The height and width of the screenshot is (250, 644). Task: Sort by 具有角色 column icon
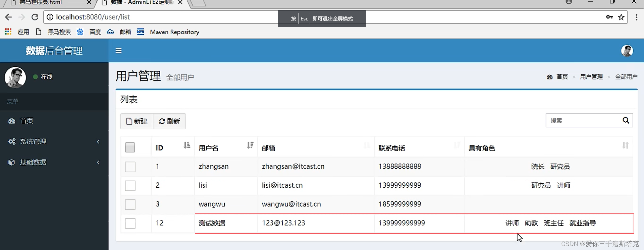click(626, 145)
